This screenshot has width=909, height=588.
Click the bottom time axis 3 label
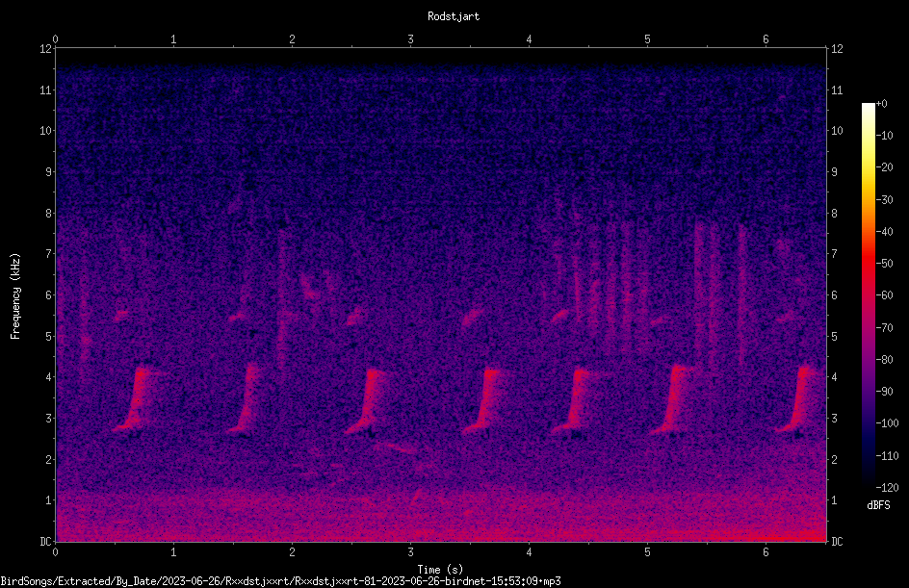pyautogui.click(x=410, y=552)
